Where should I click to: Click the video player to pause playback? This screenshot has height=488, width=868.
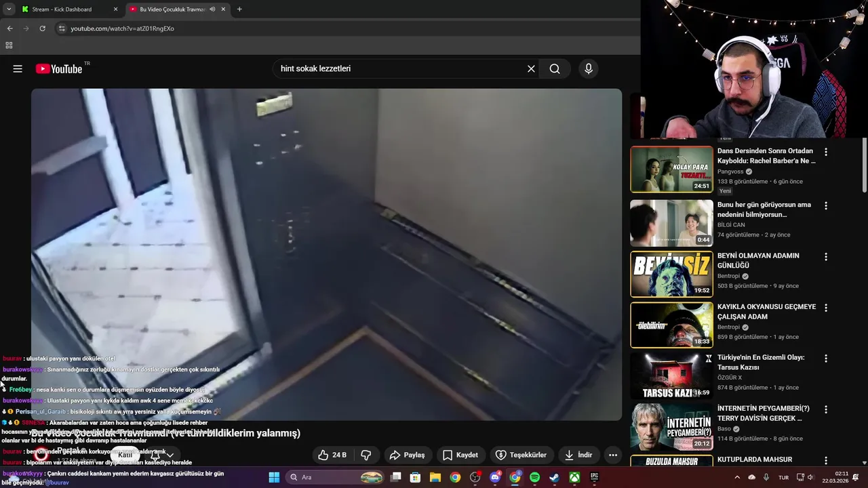326,254
